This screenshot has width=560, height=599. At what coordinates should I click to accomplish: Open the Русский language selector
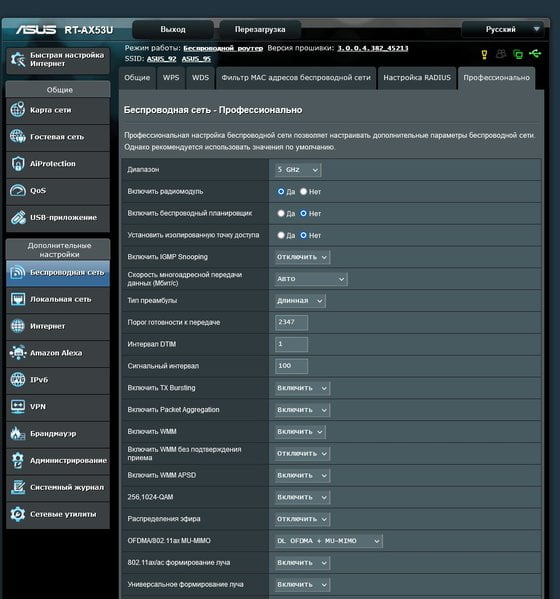[502, 29]
